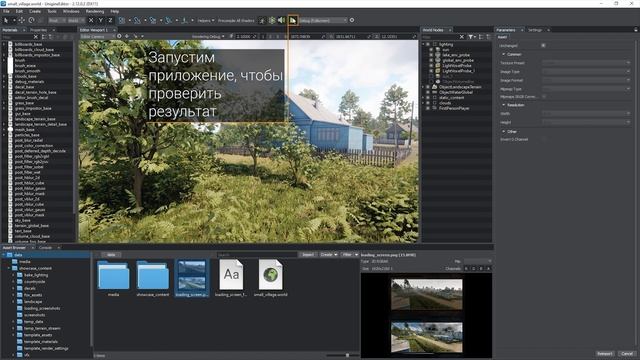Toggle FirstPersonPlayer enabled checkbox
640x360 pixels.
click(428, 108)
